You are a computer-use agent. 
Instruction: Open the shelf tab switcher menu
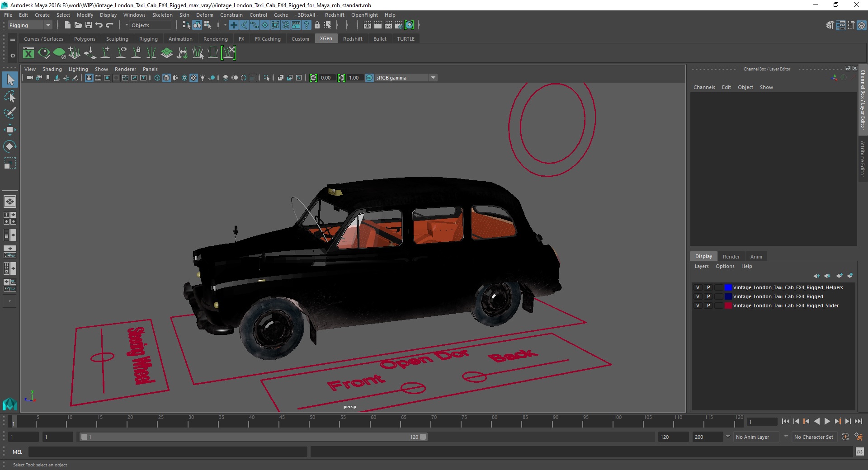point(13,39)
